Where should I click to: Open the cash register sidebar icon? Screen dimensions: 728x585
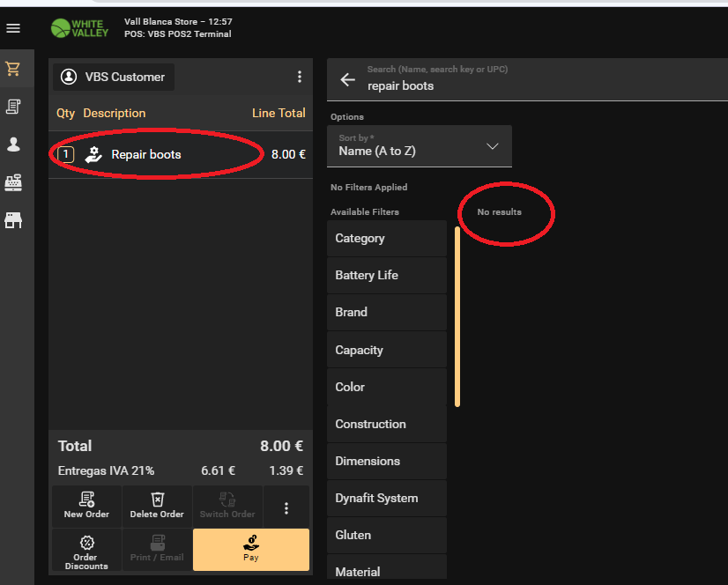pyautogui.click(x=13, y=182)
